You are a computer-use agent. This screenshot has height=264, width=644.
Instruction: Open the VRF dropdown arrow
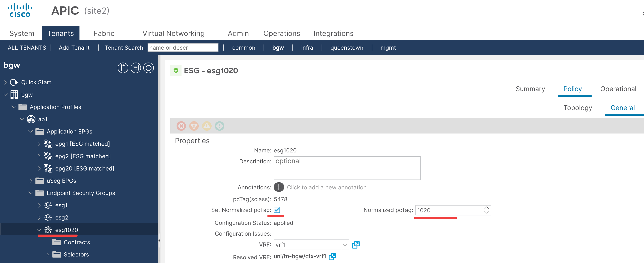pyautogui.click(x=345, y=245)
